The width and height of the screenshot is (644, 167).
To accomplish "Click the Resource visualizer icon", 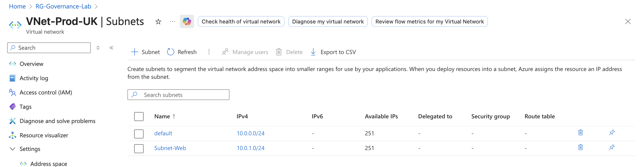I will pos(13,135).
